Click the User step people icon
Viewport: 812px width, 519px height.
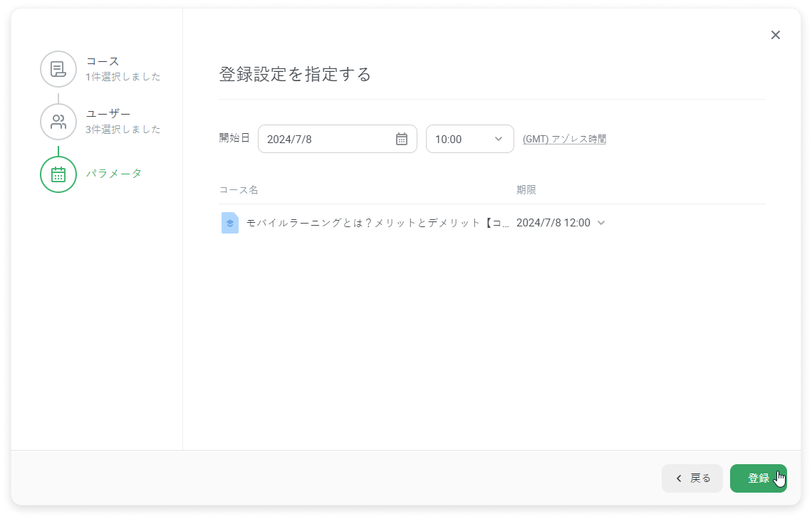pos(58,122)
